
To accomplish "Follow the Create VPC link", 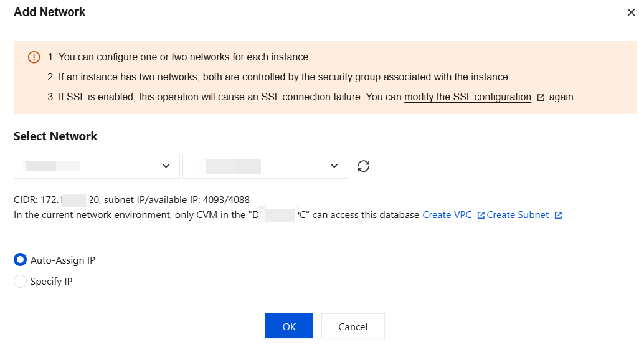I will pos(445,215).
